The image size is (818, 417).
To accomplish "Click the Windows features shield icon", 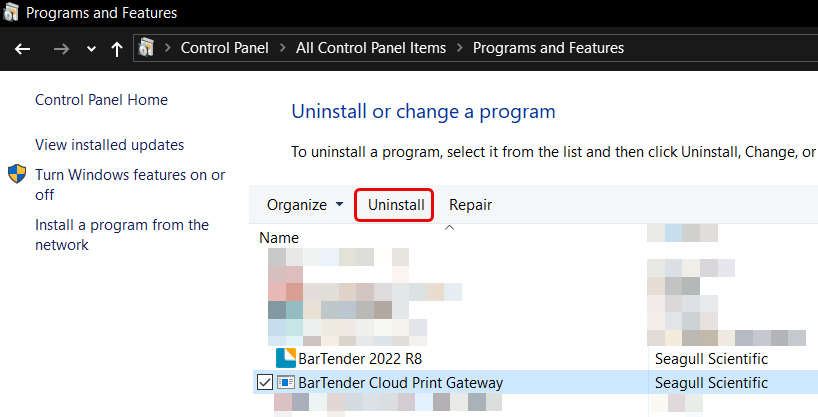I will pos(17,174).
